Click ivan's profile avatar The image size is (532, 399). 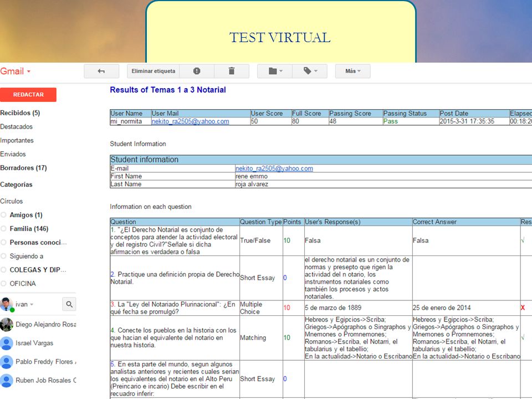coord(7,304)
